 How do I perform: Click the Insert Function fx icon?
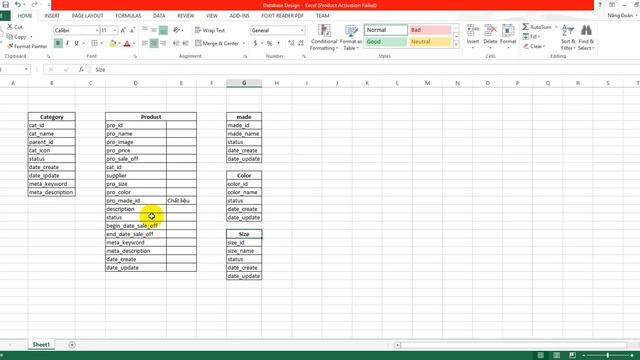pos(81,70)
